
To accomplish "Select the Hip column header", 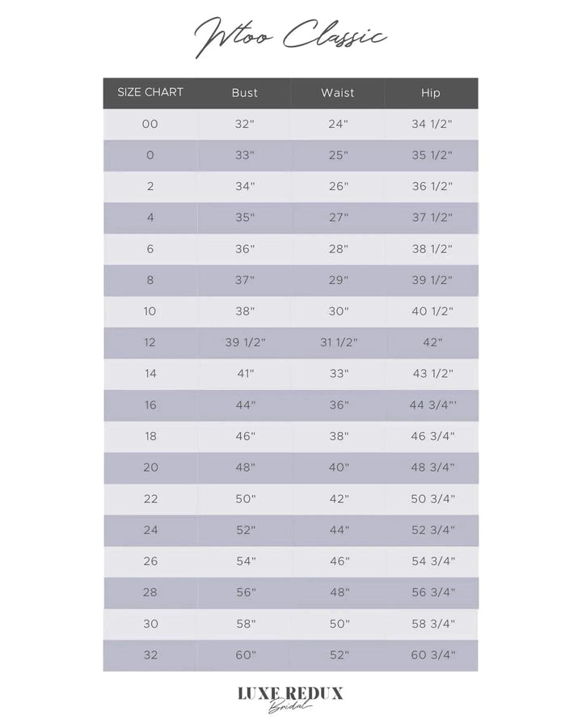I will [x=431, y=93].
